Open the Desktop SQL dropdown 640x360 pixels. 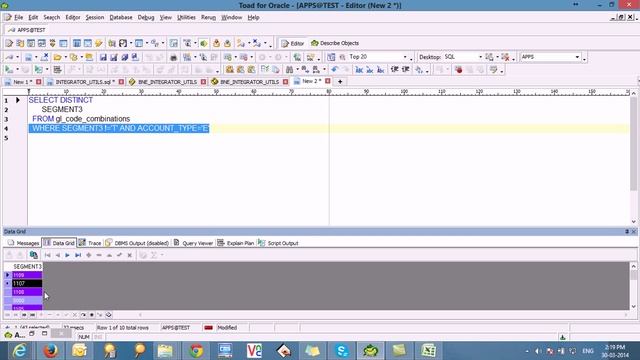pos(480,57)
